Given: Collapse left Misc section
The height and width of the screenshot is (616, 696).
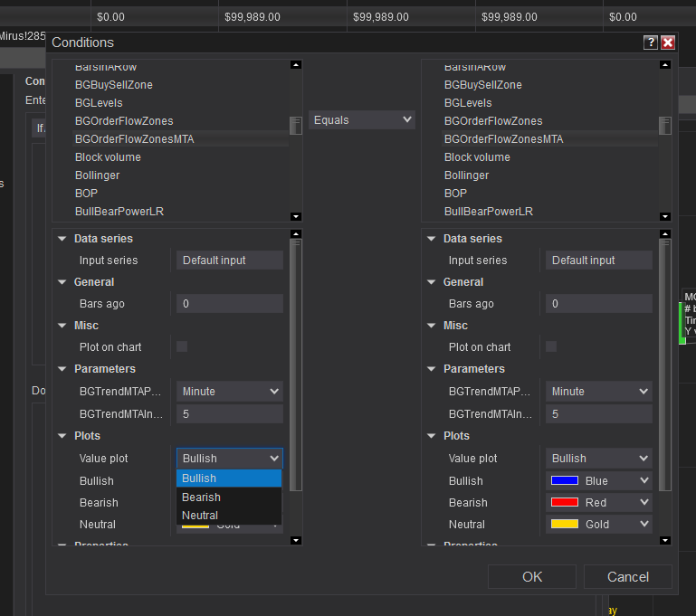Looking at the screenshot, I should (x=62, y=326).
